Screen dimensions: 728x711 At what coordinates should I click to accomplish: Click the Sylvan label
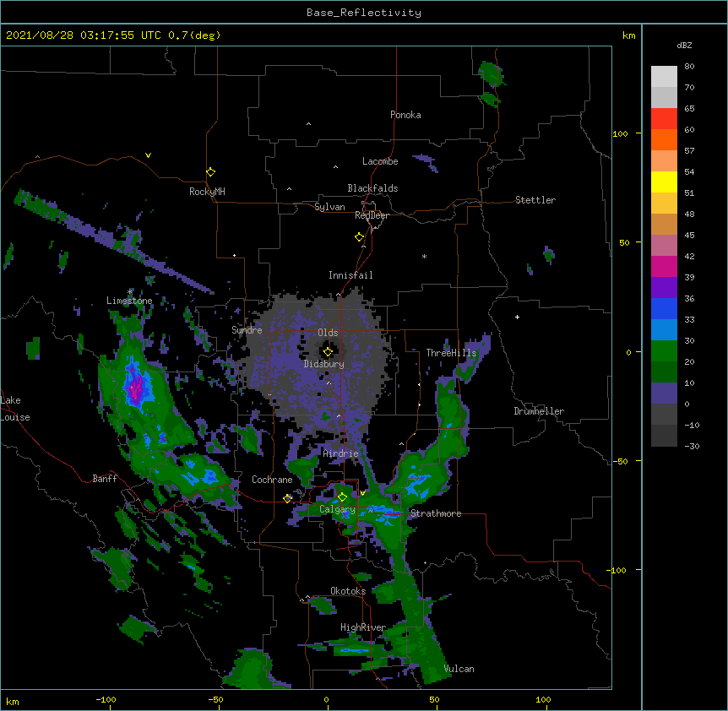[329, 207]
